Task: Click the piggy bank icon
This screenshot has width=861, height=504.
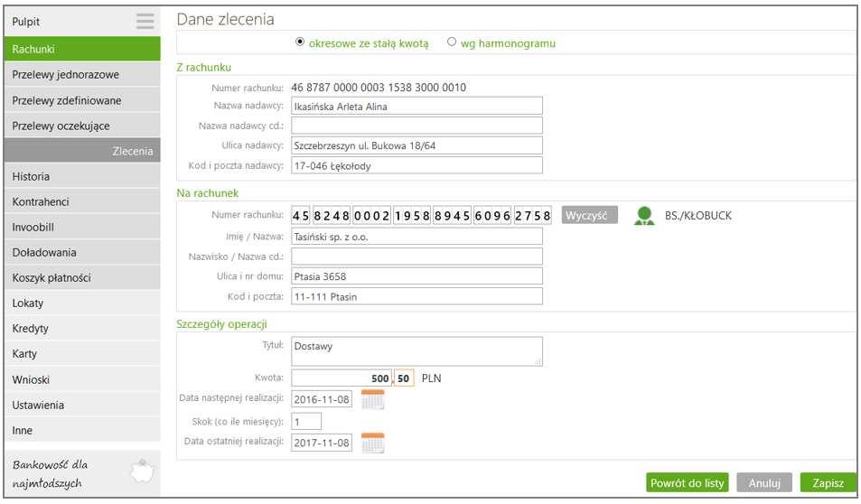Action: pyautogui.click(x=142, y=471)
